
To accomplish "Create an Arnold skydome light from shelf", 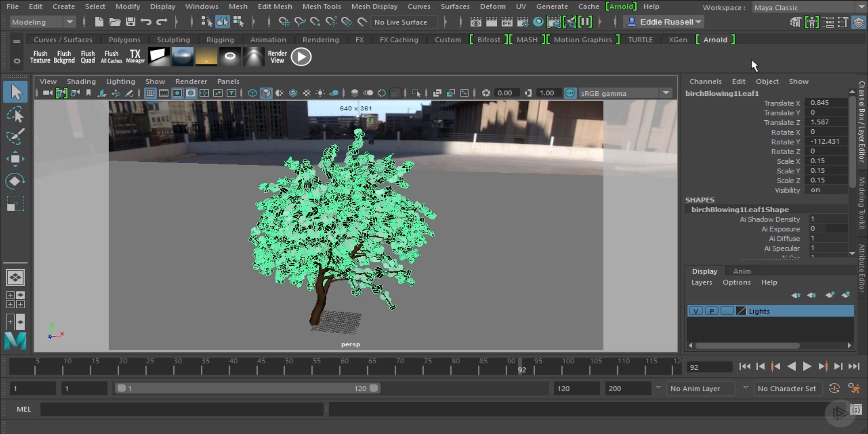I will [183, 57].
